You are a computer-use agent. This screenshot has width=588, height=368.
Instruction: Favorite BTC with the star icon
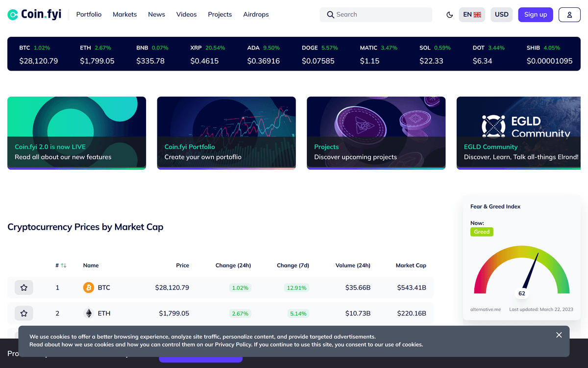point(24,288)
